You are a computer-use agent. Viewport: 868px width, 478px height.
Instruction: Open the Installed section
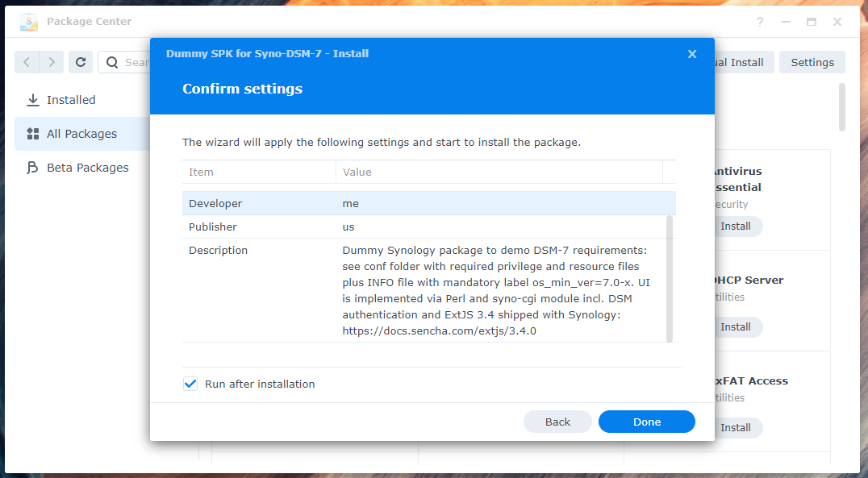click(82, 100)
